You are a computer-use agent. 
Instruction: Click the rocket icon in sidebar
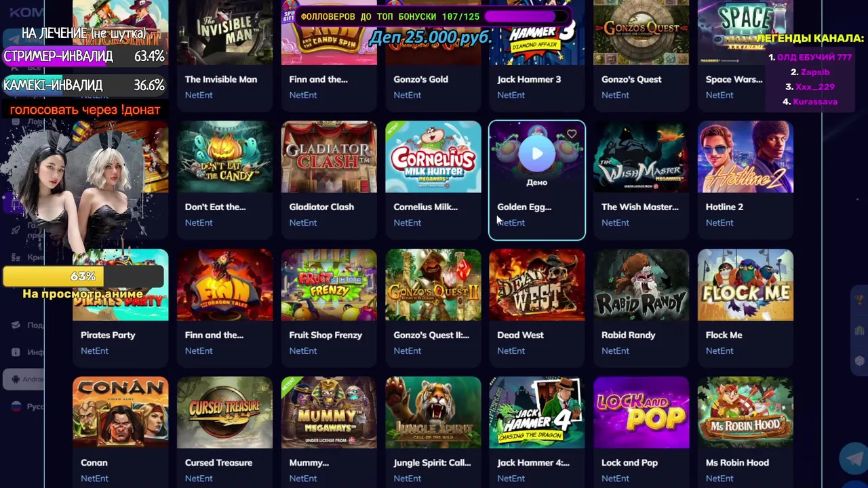point(16,230)
